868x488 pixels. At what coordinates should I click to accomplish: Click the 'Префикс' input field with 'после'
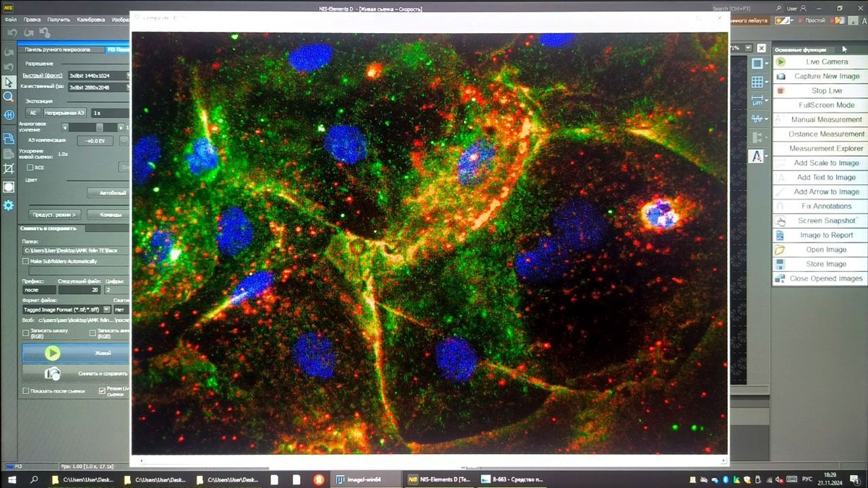click(38, 289)
